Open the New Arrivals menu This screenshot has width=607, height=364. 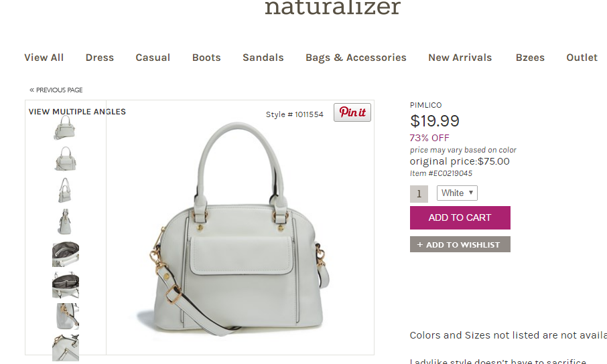click(460, 58)
